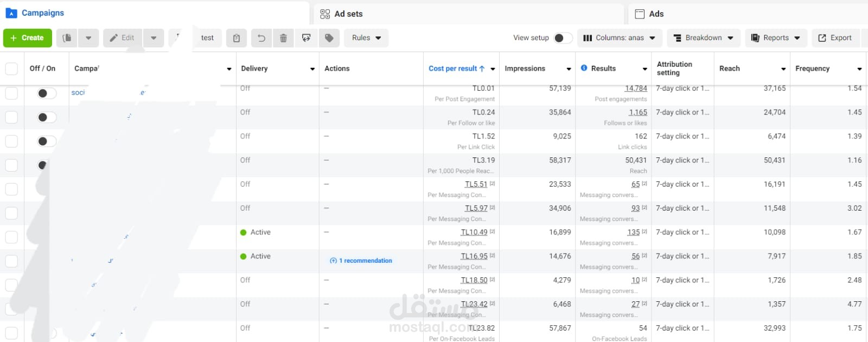Image resolution: width=868 pixels, height=342 pixels.
Task: Click the TL5.51 cost per result value
Action: pos(476,185)
